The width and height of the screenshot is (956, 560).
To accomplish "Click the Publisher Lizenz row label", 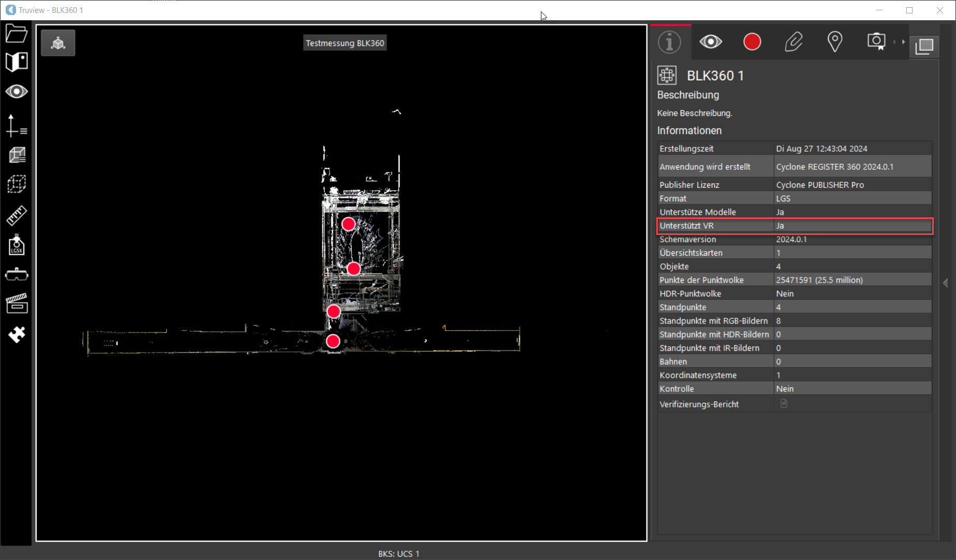I will click(689, 185).
